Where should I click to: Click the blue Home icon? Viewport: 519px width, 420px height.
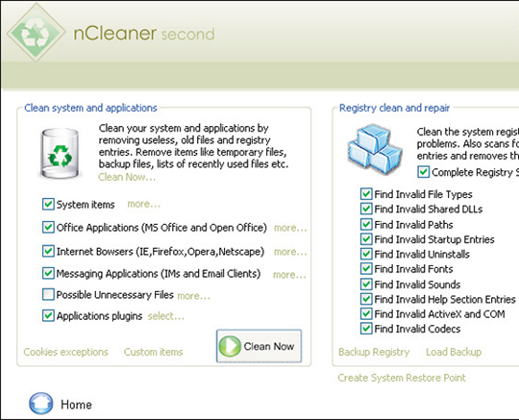click(40, 404)
